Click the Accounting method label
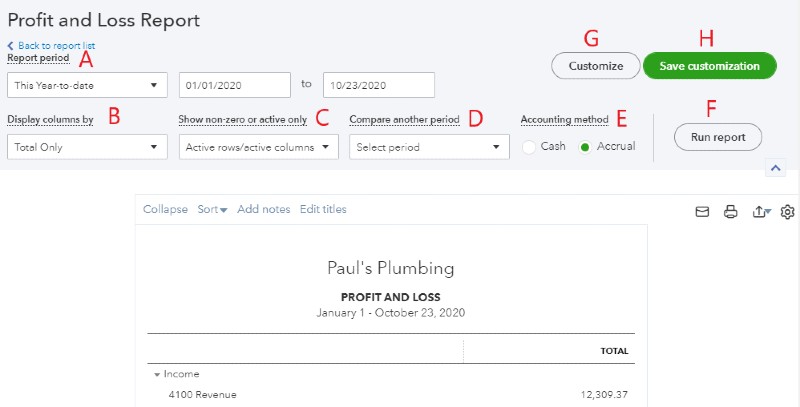 pyautogui.click(x=565, y=119)
